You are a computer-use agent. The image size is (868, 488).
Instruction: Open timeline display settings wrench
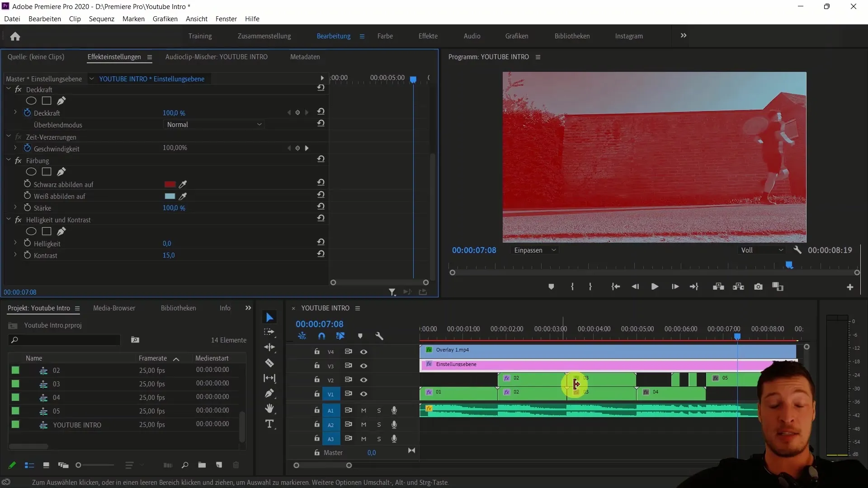pos(379,336)
